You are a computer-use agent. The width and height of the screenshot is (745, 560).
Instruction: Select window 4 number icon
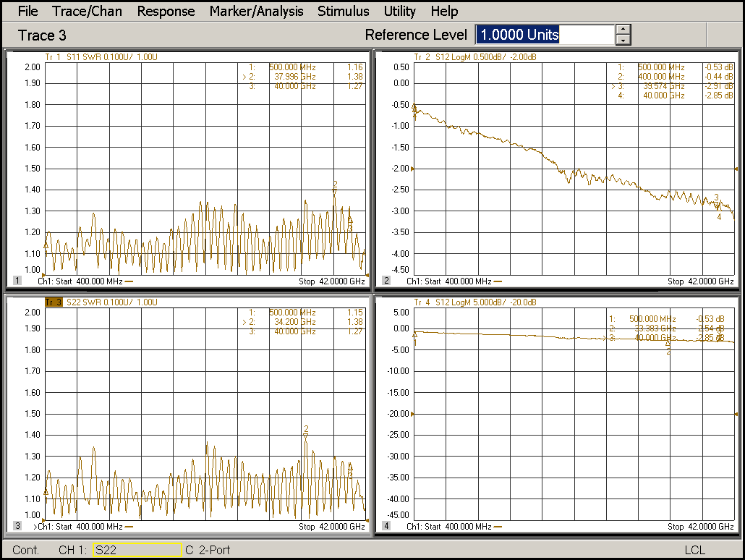[386, 526]
